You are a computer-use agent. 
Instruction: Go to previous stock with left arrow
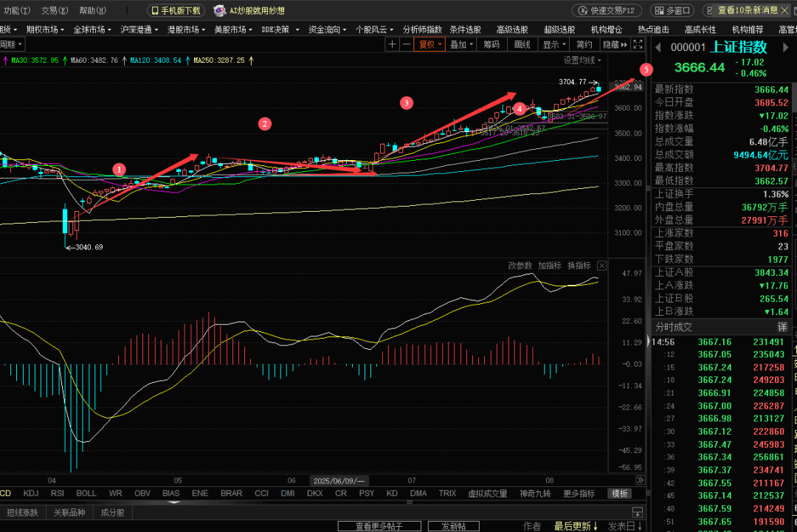point(658,48)
